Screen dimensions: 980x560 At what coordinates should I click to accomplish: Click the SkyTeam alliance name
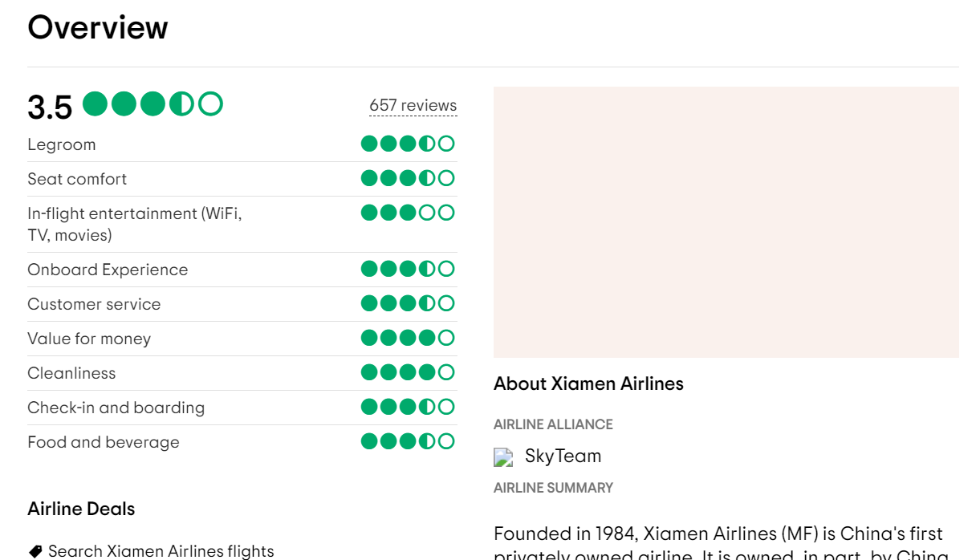[x=563, y=456]
